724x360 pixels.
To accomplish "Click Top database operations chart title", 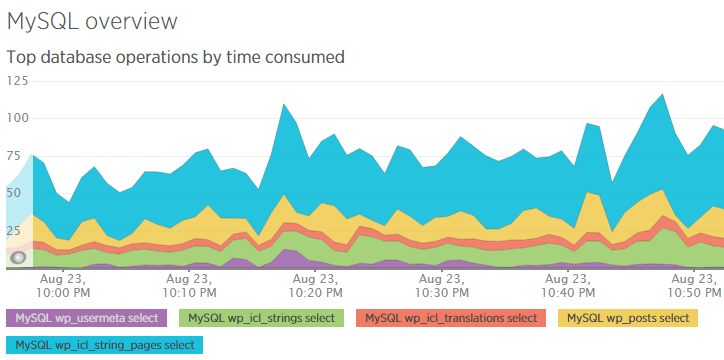I will coord(175,57).
